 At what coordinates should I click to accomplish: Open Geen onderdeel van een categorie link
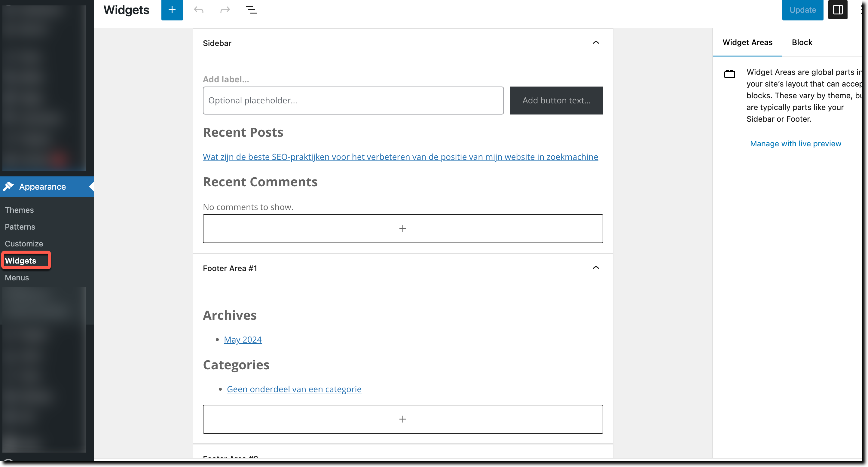pos(294,389)
